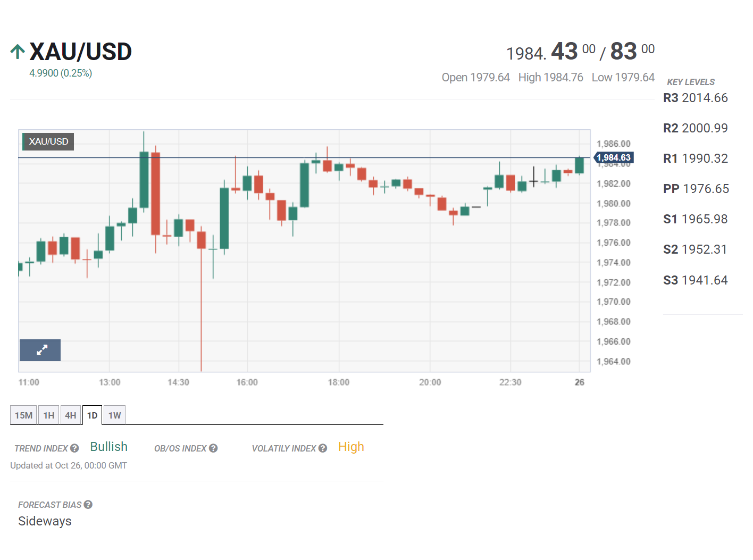Click the XAU/USD page heading
The image size is (753, 560).
click(80, 52)
